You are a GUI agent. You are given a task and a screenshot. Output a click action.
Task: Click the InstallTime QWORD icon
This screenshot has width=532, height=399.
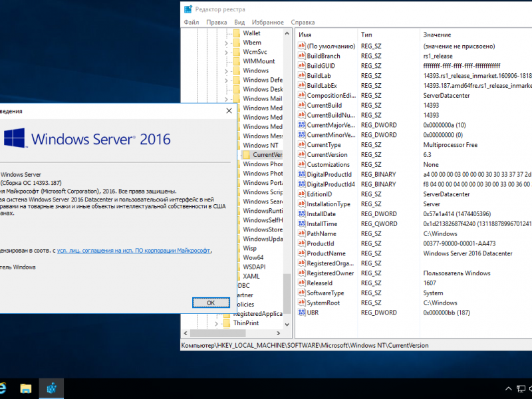coord(302,223)
